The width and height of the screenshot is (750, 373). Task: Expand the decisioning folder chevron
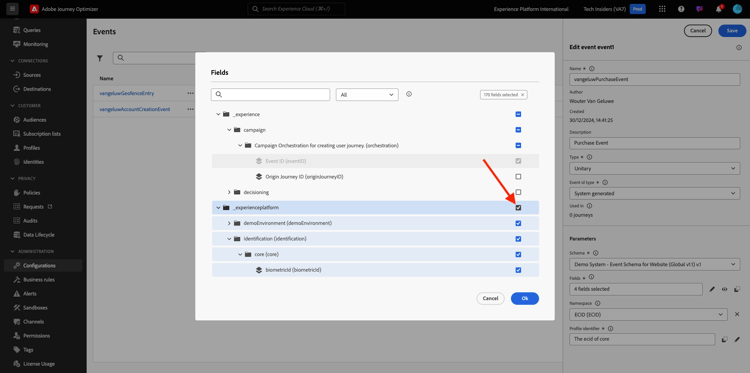(229, 192)
